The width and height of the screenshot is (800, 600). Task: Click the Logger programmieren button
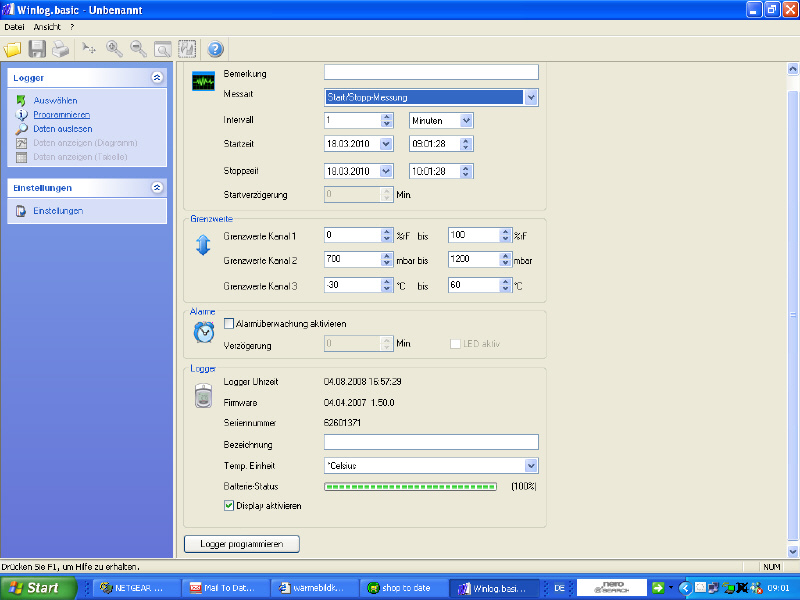[241, 544]
